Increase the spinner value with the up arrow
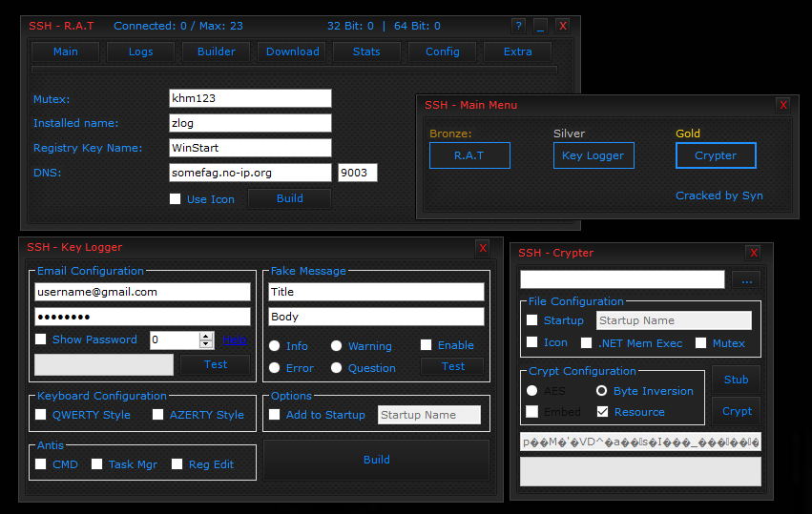Screen dimensions: 812x514 coord(206,337)
